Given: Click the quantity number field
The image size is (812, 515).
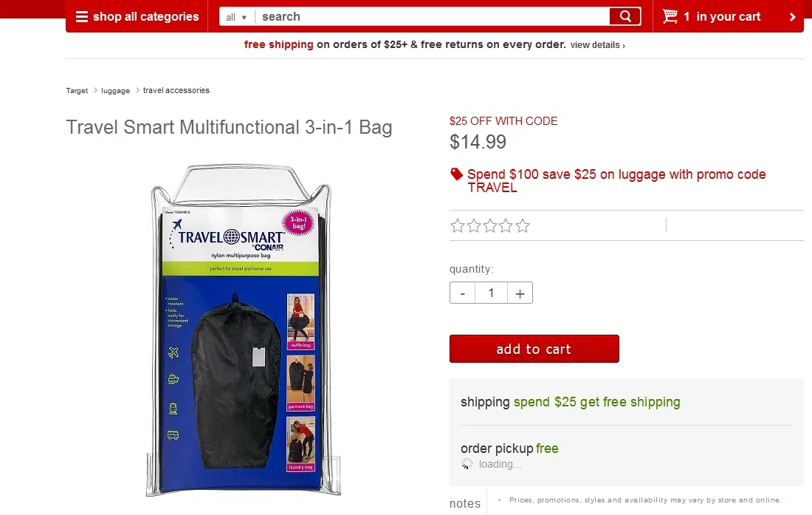Looking at the screenshot, I should coord(491,293).
